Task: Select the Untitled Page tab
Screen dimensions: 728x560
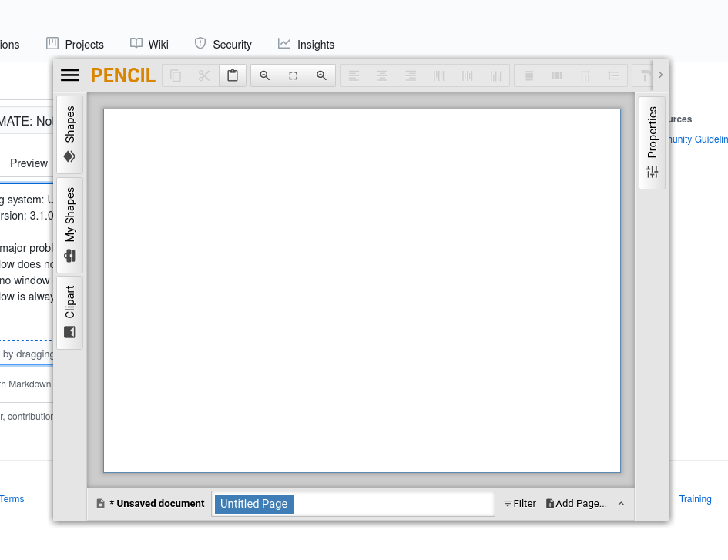Action: click(254, 504)
